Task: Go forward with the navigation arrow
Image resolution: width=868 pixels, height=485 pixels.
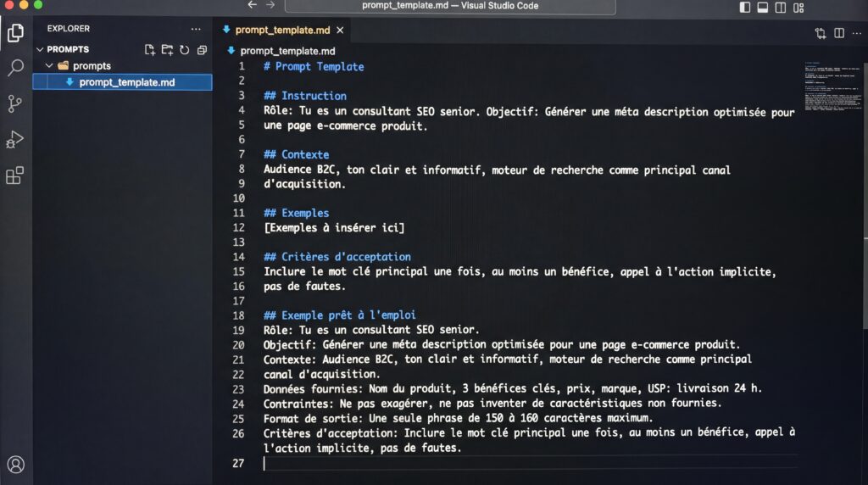Action: [270, 5]
